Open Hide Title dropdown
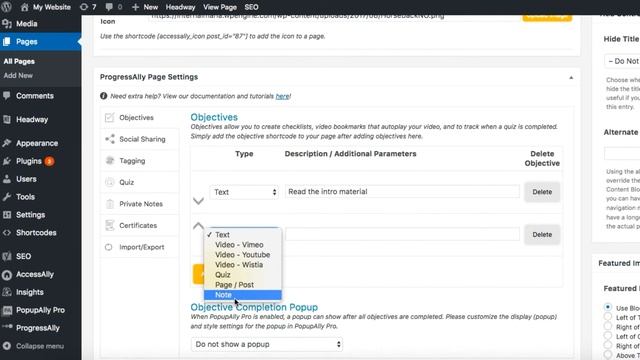Screen dimensions: 640x360 click(622, 61)
